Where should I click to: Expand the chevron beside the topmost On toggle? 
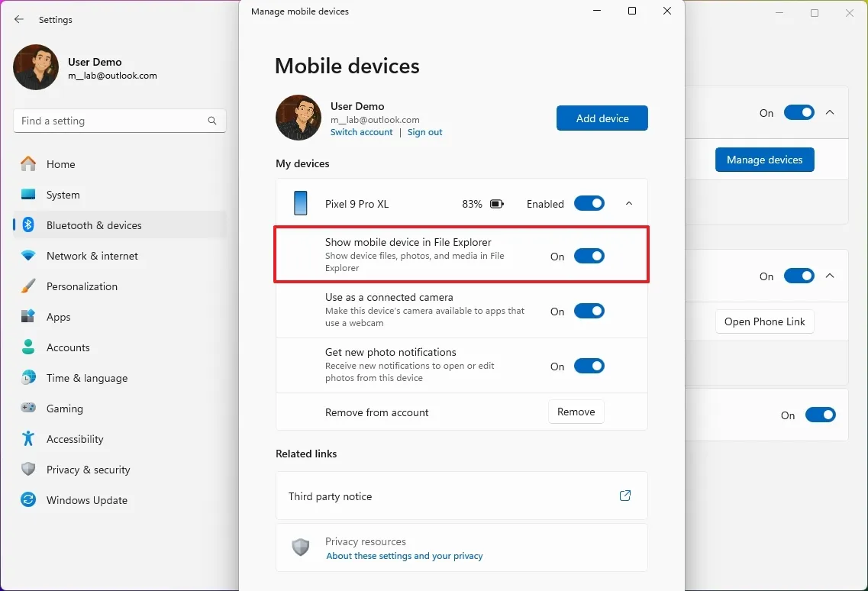point(830,112)
